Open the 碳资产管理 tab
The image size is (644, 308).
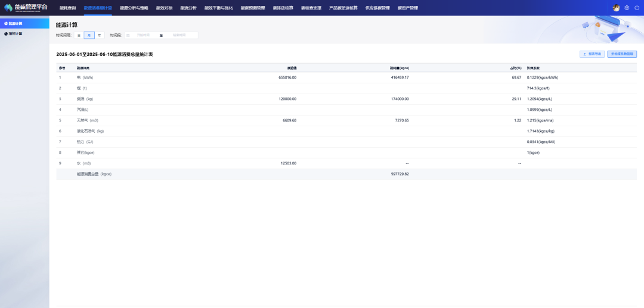coord(407,8)
